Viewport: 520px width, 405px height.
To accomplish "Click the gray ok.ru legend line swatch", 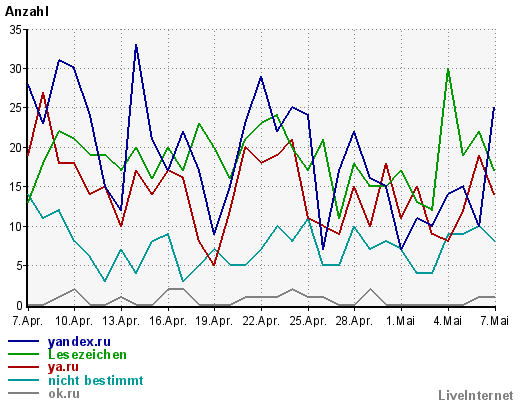I will (23, 393).
